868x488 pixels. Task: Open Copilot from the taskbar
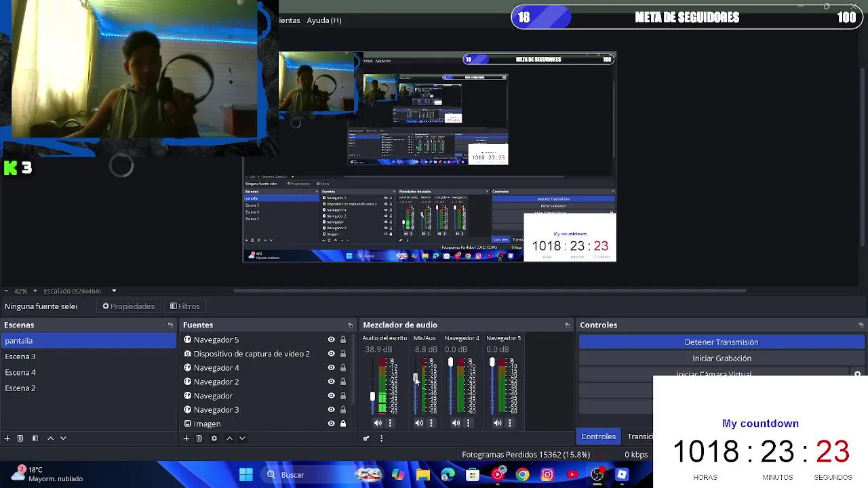(x=398, y=474)
